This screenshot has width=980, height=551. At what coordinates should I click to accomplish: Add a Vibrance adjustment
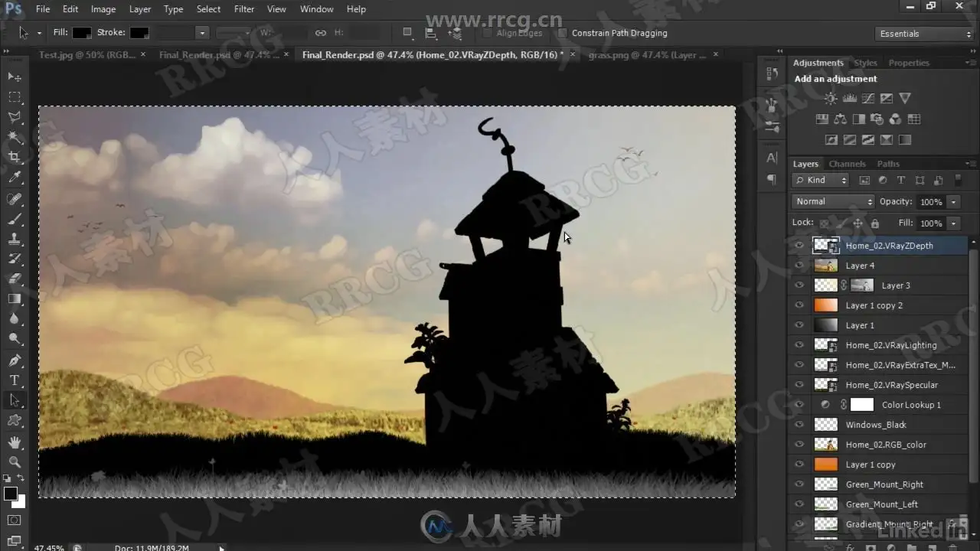point(905,98)
